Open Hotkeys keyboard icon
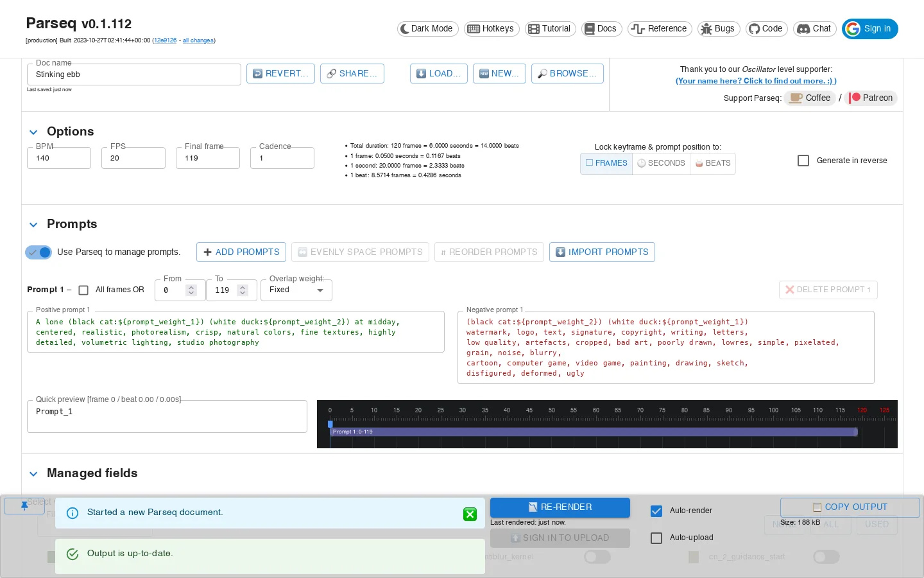924x578 pixels. (x=474, y=29)
